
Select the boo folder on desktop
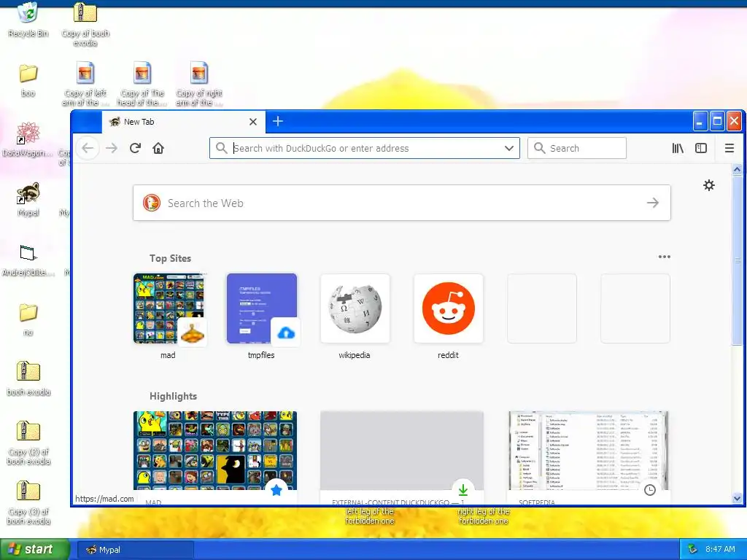coord(28,80)
